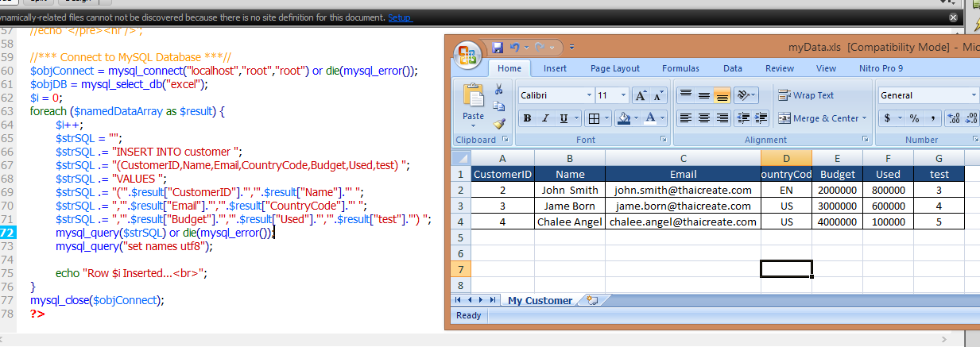Expand the General number format dropdown
Screen dimensions: 980x347
(x=974, y=95)
